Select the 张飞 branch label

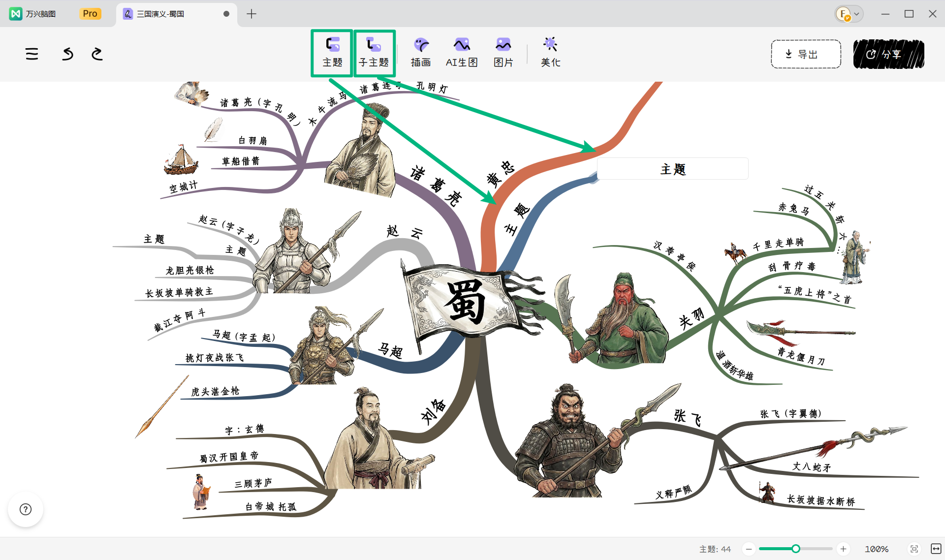(x=688, y=417)
